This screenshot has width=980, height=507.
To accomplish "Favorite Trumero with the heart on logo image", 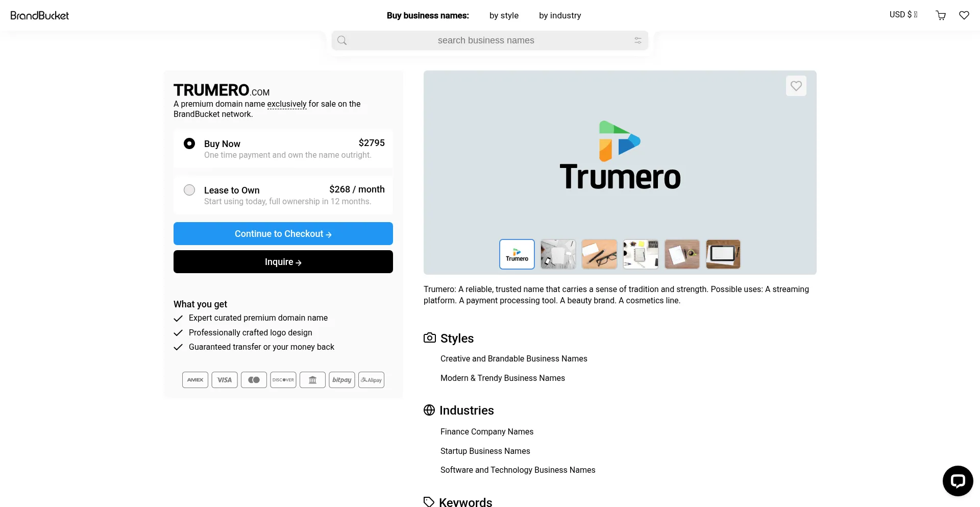I will click(796, 86).
